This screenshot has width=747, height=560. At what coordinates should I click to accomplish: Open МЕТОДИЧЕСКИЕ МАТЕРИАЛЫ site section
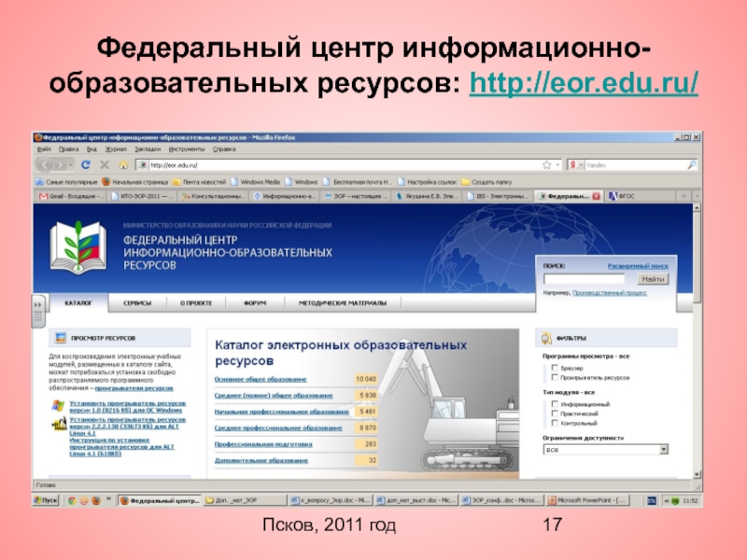click(343, 302)
